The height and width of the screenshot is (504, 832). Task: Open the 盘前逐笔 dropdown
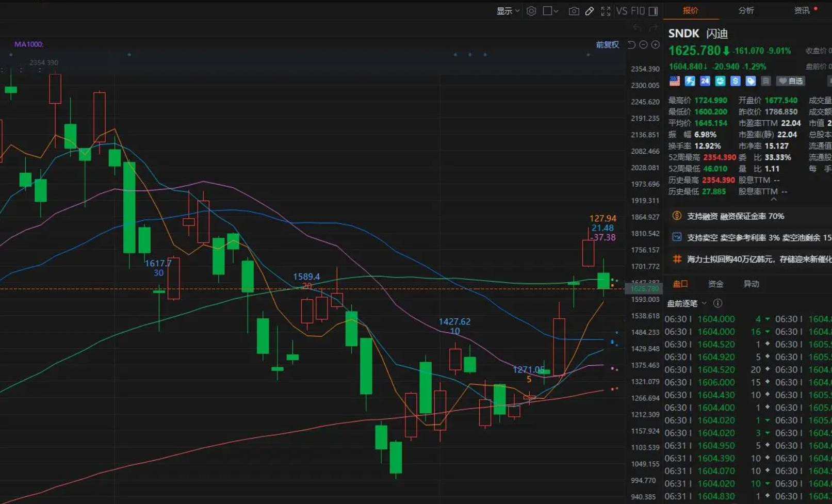tap(687, 303)
